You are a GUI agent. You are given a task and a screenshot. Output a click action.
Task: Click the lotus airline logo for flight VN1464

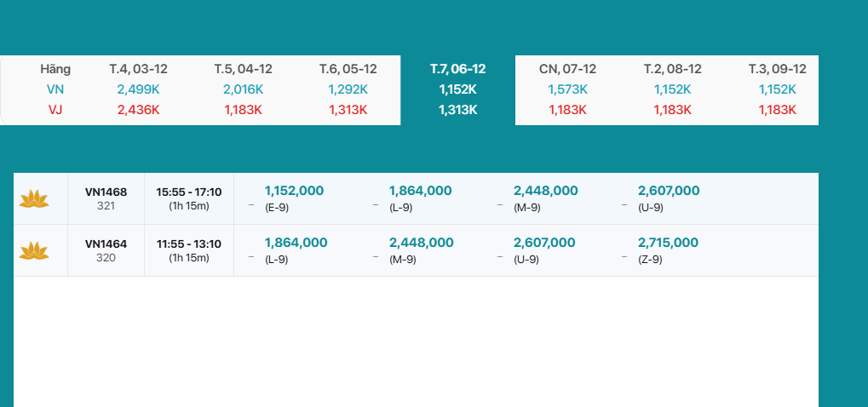point(34,250)
